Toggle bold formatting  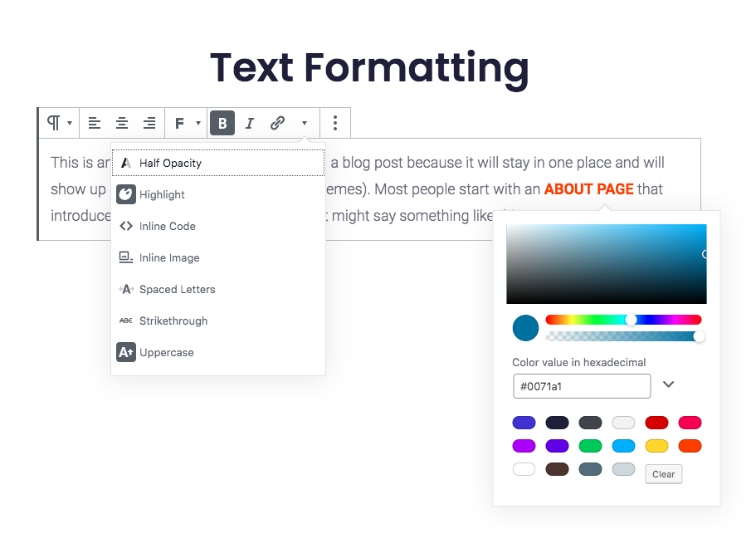click(x=222, y=123)
